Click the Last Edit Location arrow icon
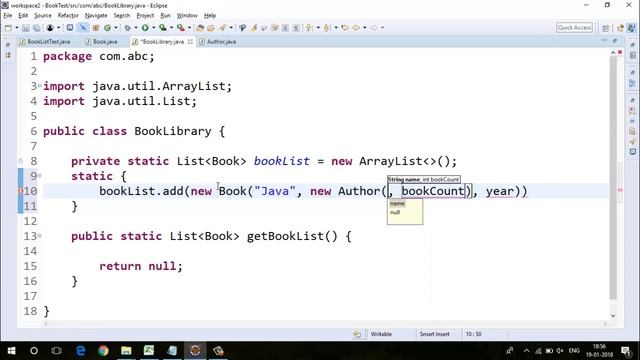The height and width of the screenshot is (360, 640). coord(345,28)
